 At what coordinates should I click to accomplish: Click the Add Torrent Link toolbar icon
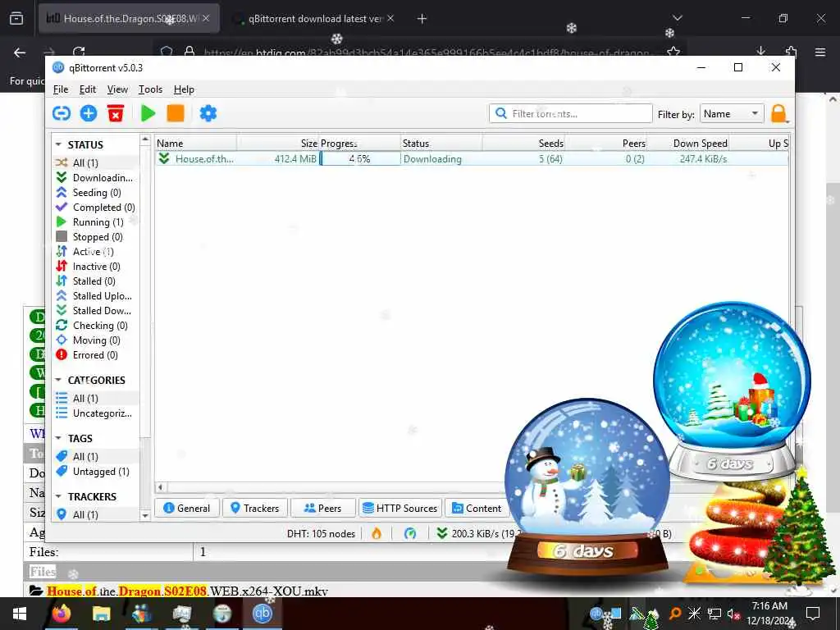point(62,113)
